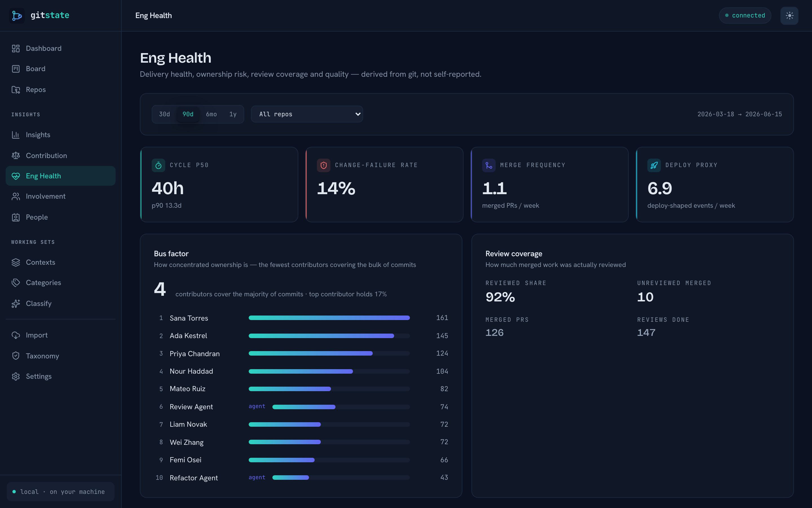Viewport: 812px width, 508px height.
Task: Click the agent tag beside Review Agent
Action: click(257, 406)
